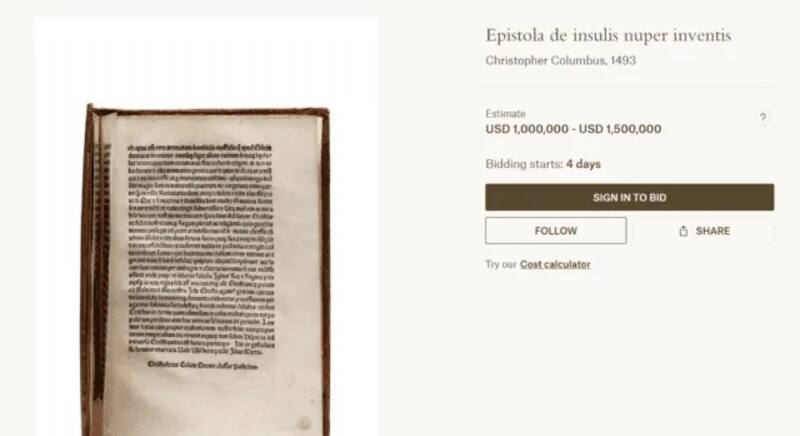Click the estimate help question mark icon

pyautogui.click(x=762, y=117)
